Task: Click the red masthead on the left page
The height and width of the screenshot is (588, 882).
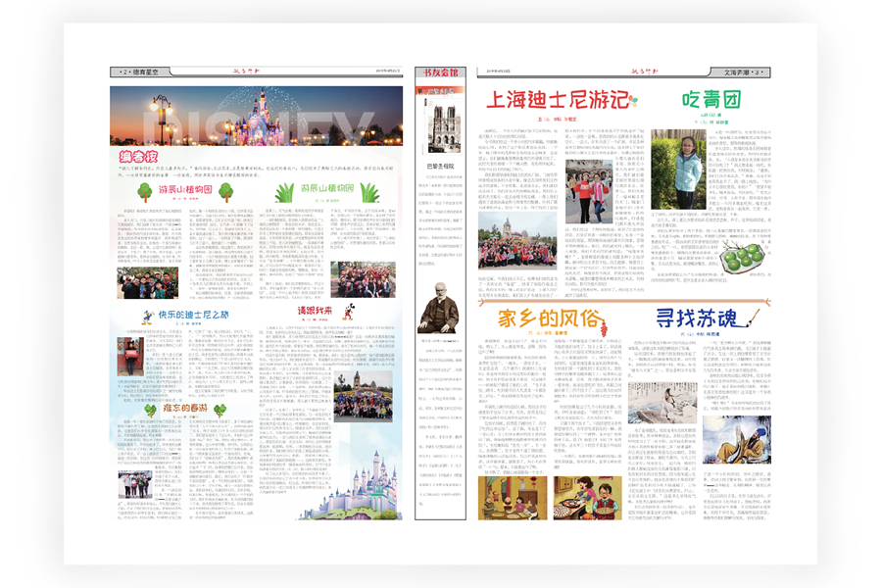Action: [246, 71]
